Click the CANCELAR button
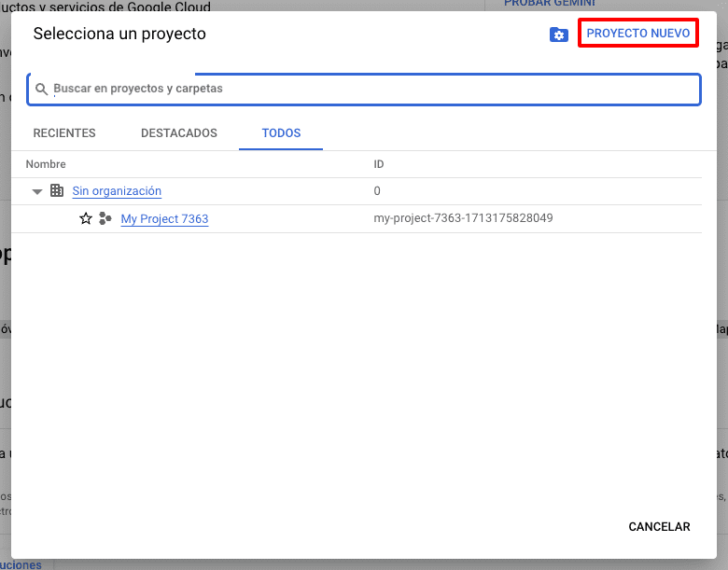 click(659, 527)
